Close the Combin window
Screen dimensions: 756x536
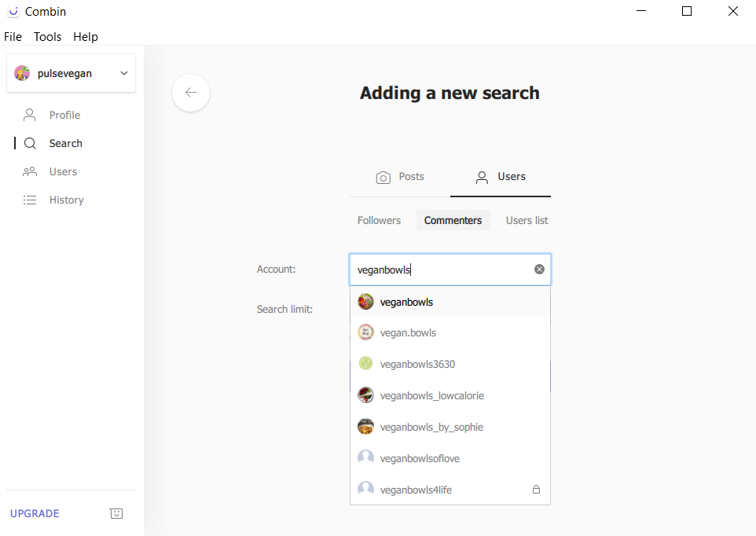(x=733, y=11)
